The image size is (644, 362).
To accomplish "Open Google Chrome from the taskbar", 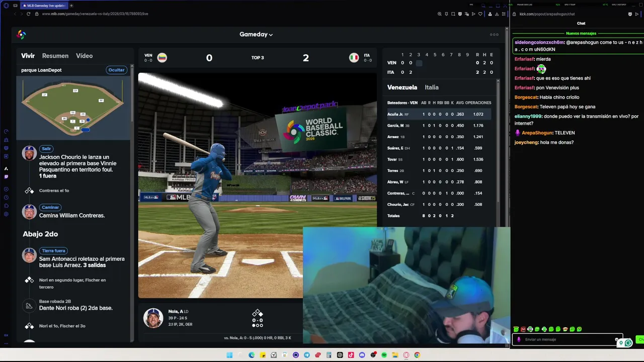I will 417,355.
